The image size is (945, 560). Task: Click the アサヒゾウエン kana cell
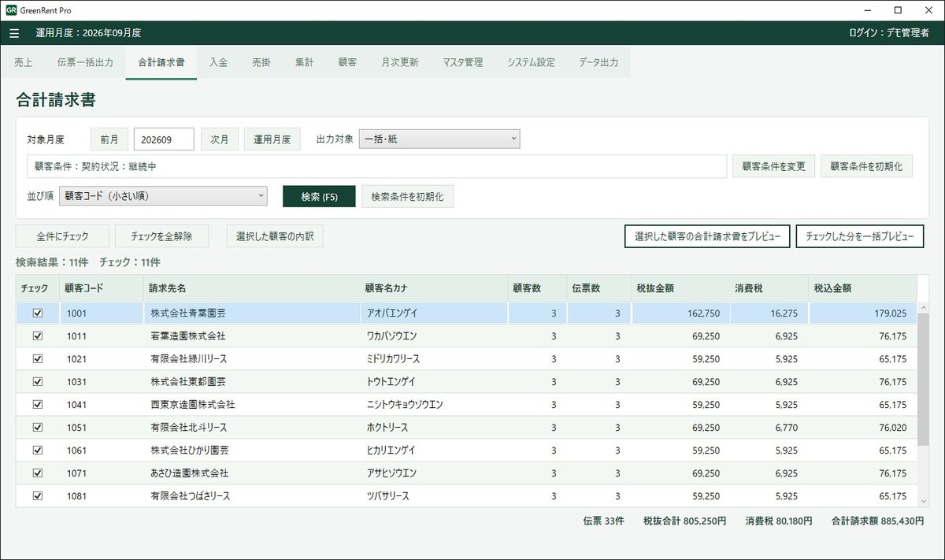click(x=435, y=473)
